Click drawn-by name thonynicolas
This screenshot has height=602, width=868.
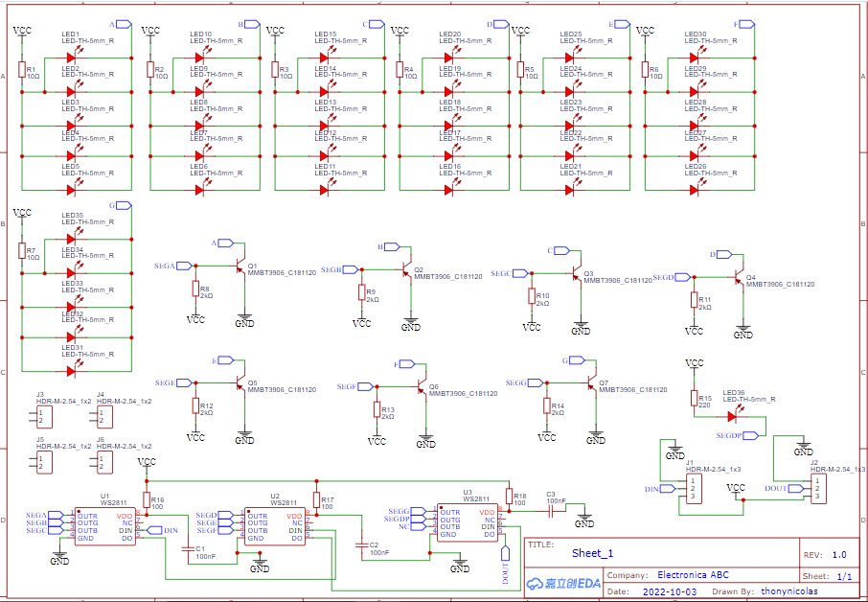coord(788,591)
